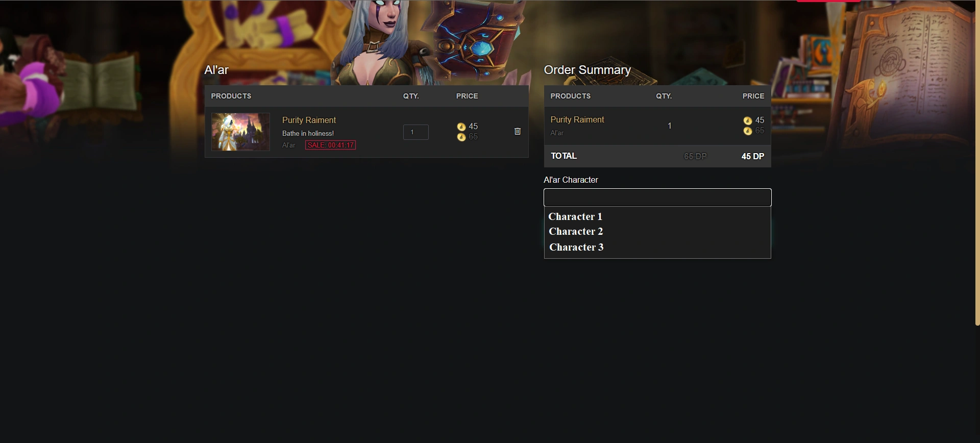Click the 45 DP total amount
This screenshot has width=980, height=443.
click(753, 156)
